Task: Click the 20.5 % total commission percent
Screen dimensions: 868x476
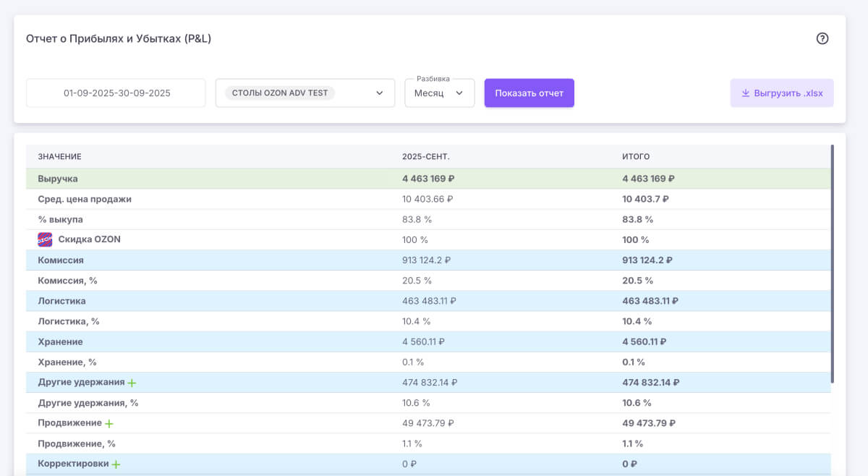Action: 637,280
